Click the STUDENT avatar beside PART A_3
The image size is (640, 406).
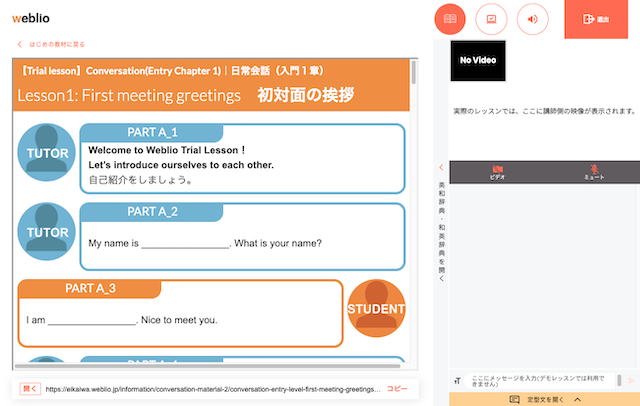coord(376,308)
